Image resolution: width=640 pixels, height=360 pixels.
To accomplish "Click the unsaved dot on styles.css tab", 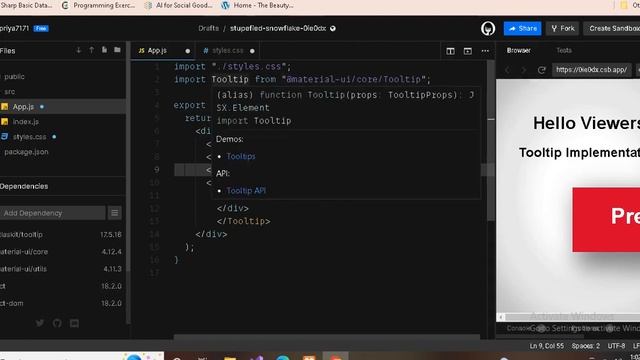I will click(x=252, y=51).
